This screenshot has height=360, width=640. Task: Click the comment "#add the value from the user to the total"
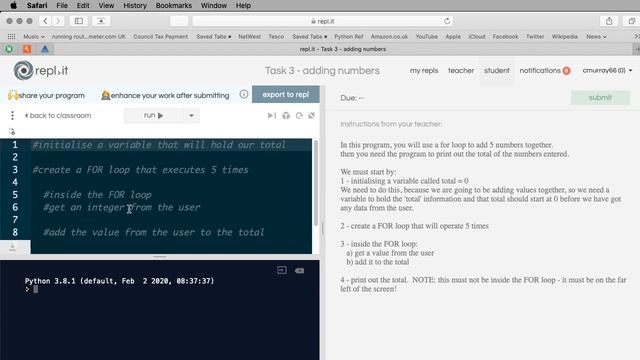tap(154, 232)
